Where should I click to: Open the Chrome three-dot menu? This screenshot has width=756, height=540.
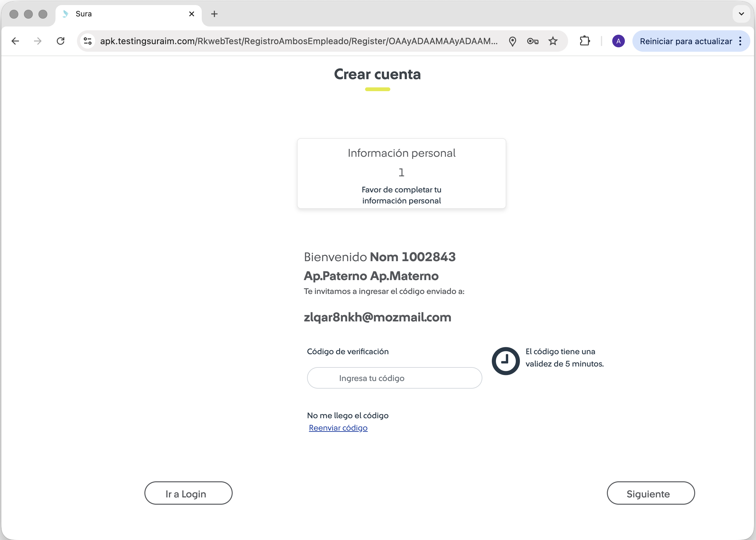click(740, 41)
